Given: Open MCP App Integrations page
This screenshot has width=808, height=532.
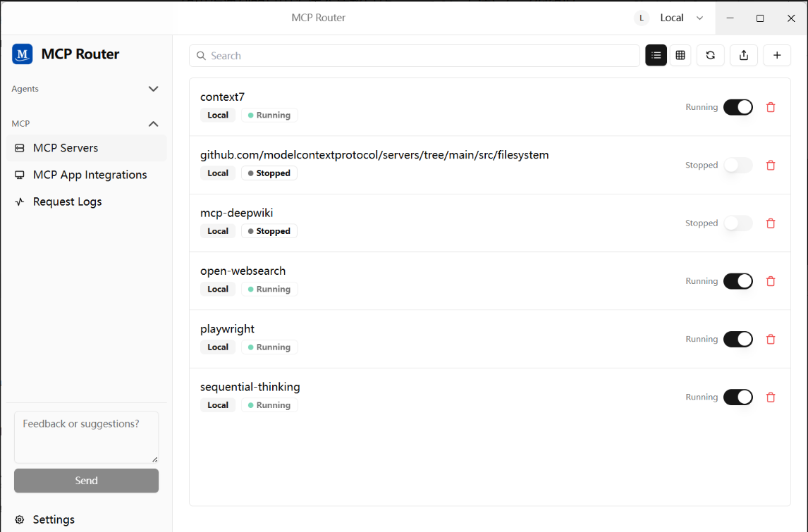Looking at the screenshot, I should 87,175.
